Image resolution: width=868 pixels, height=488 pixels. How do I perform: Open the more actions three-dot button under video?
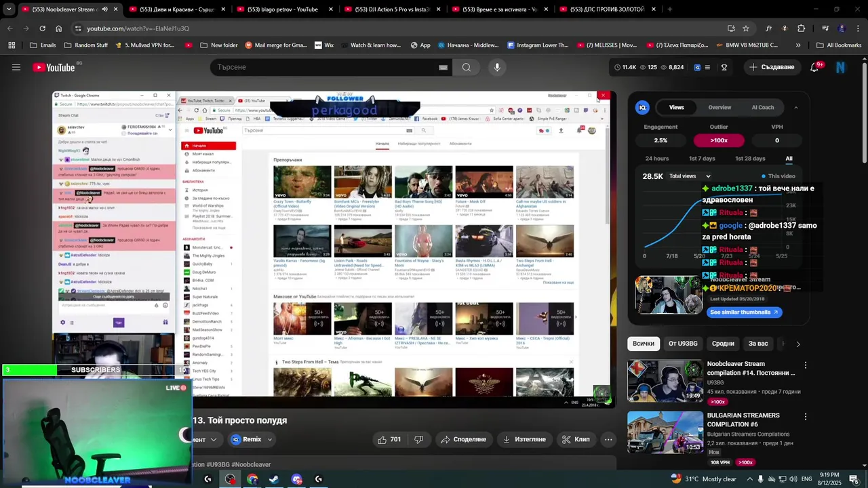click(x=608, y=439)
